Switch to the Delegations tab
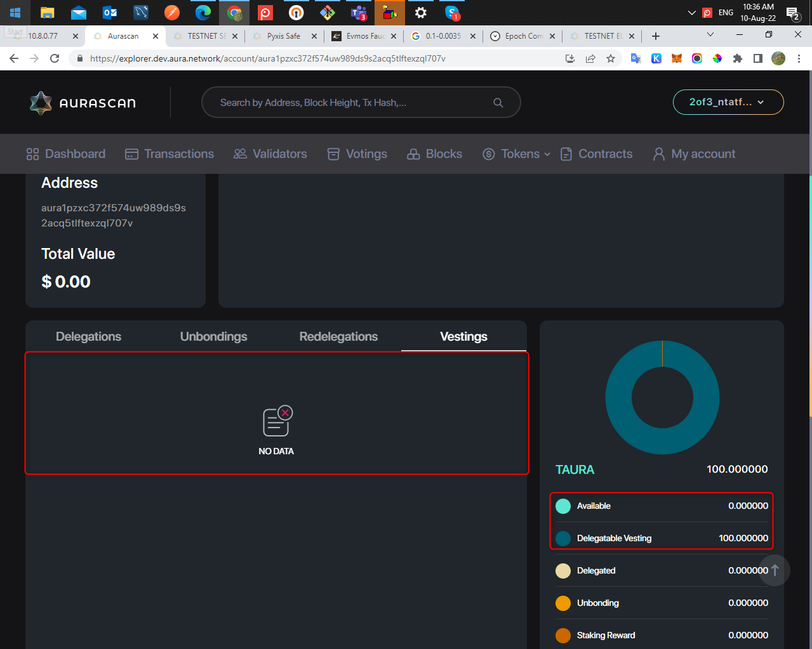812x649 pixels. coord(88,336)
